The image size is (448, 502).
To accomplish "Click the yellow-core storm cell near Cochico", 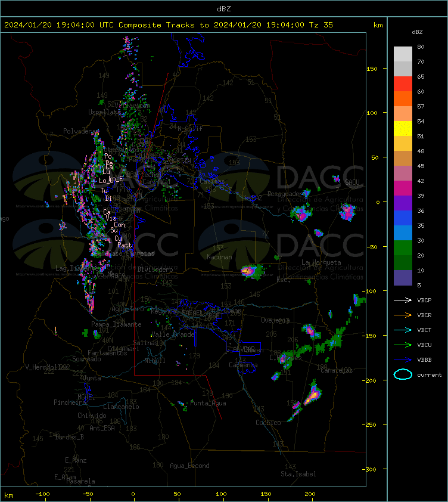I will [x=313, y=395].
